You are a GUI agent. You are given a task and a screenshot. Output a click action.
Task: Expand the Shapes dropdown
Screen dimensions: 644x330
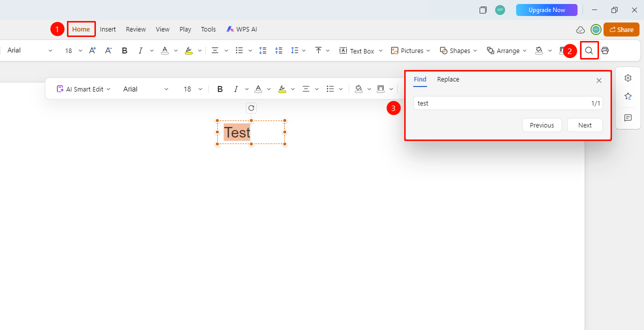[458, 50]
